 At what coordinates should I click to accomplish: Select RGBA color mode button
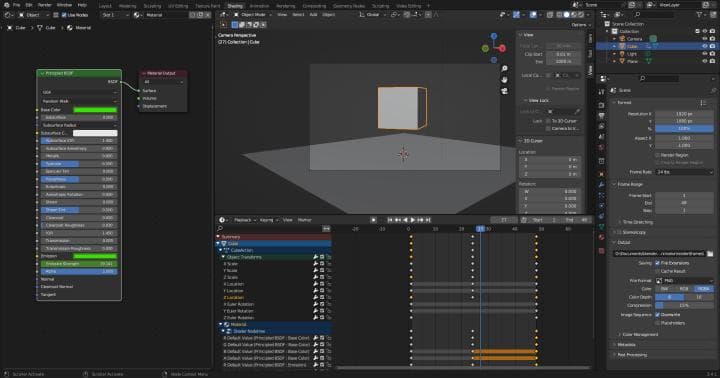[703, 289]
